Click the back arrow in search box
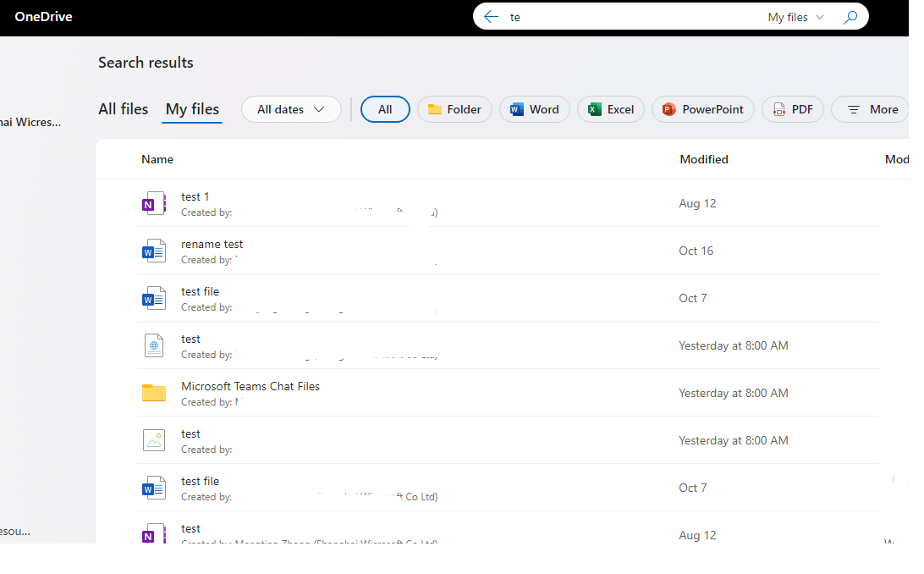Screen dimensions: 924x574 491,17
